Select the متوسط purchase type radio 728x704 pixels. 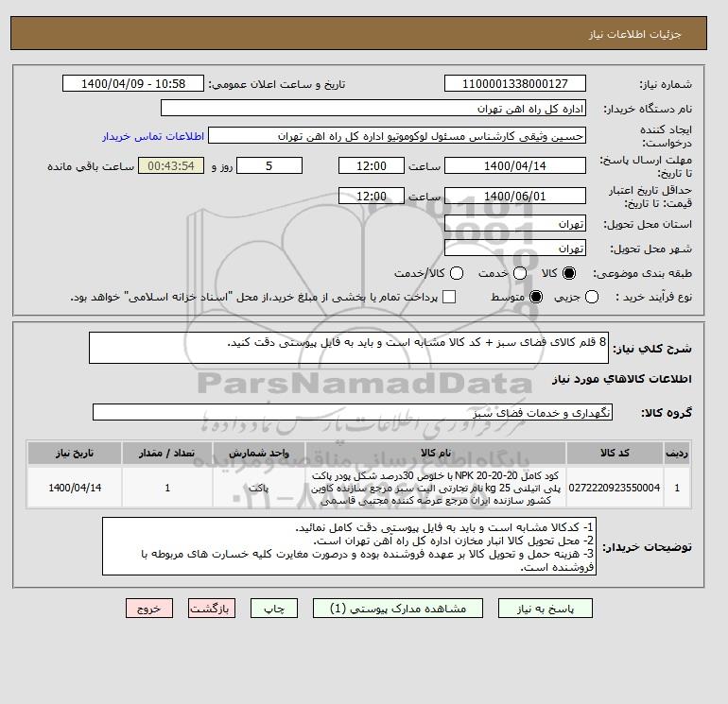tap(536, 297)
